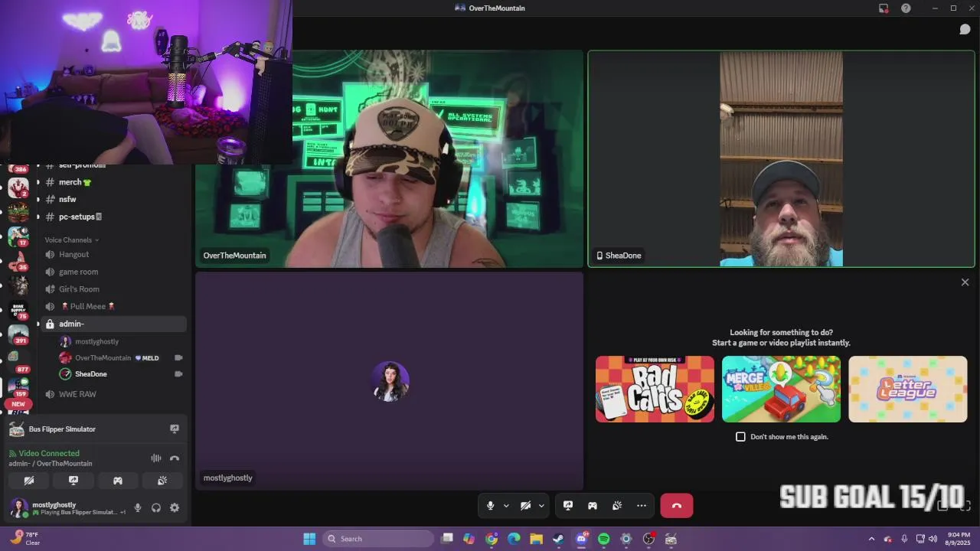Screen dimensions: 980x551
Task: Expand the admin- channel arrow
Action: pyautogui.click(x=38, y=324)
